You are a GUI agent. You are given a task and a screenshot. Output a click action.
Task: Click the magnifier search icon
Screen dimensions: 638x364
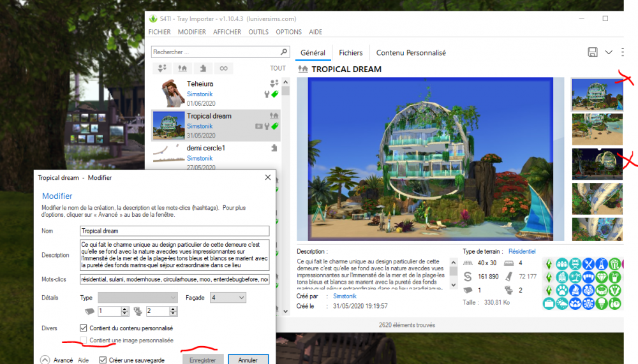[x=284, y=52]
